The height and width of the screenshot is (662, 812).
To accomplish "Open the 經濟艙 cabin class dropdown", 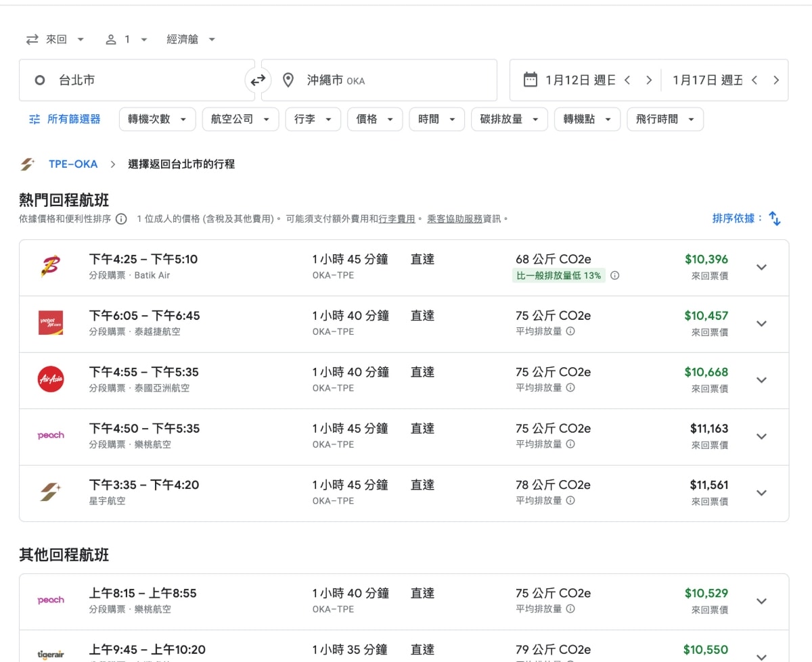I will coord(191,40).
